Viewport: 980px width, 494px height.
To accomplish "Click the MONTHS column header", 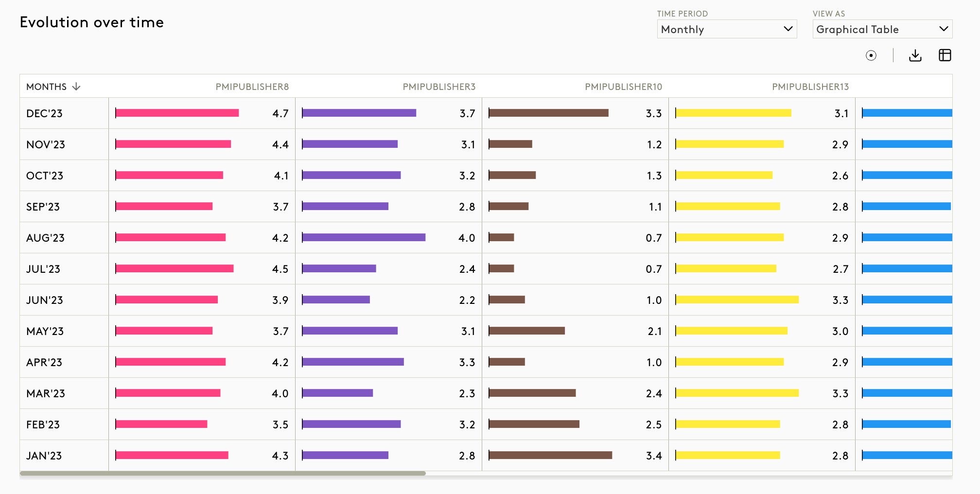I will pos(46,87).
